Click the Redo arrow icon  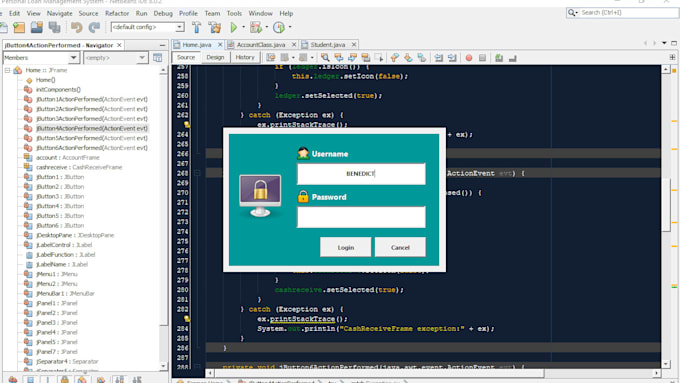[94, 27]
